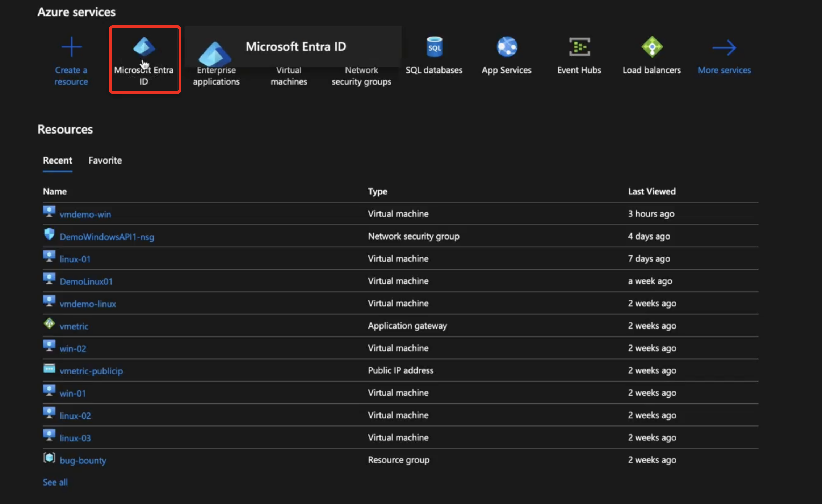Screen dimensions: 822x504
Task: Open the win-01 resource link
Action: (72, 393)
